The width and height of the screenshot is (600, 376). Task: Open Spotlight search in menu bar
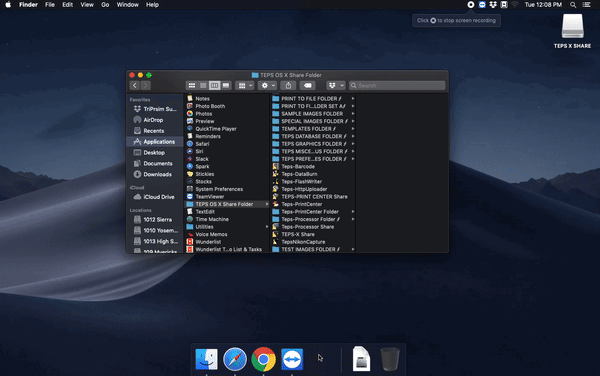coord(573,5)
